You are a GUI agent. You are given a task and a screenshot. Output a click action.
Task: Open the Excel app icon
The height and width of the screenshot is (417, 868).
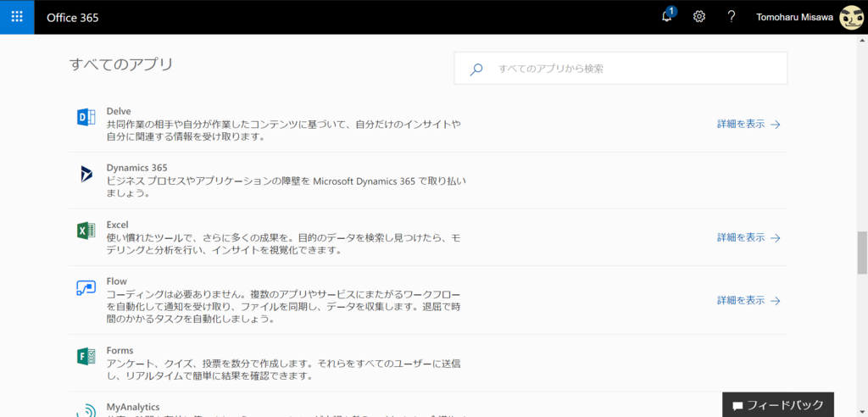[86, 231]
